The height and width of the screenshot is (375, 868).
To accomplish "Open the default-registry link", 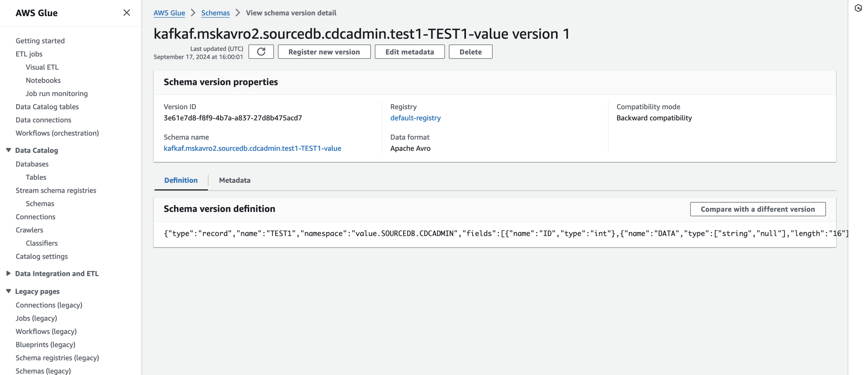I will pyautogui.click(x=415, y=118).
